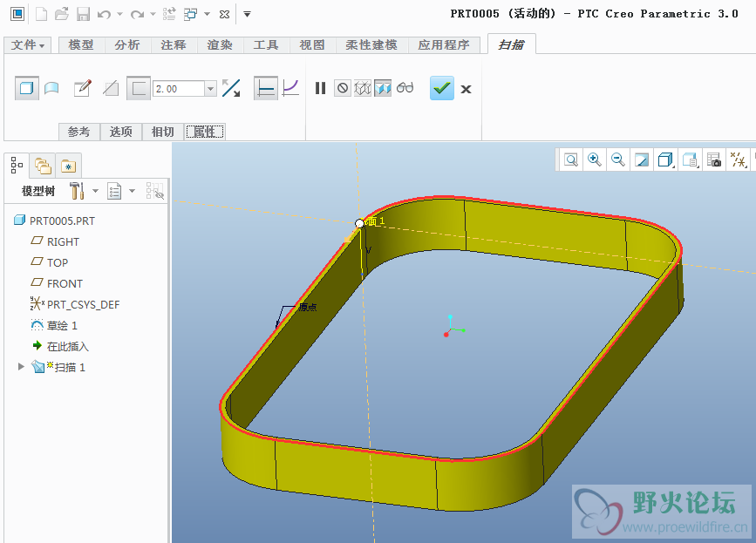Select the unattached preview icon
This screenshot has width=756, height=543.
click(x=363, y=88)
